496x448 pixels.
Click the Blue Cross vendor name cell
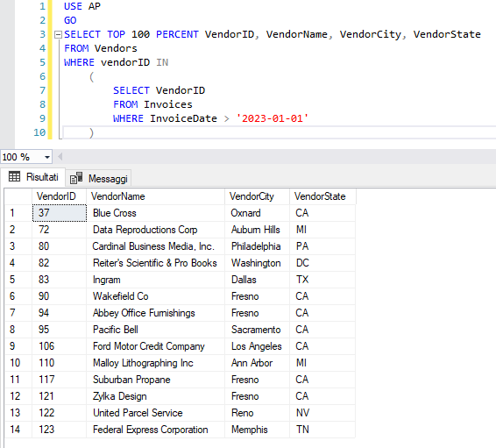click(x=155, y=213)
